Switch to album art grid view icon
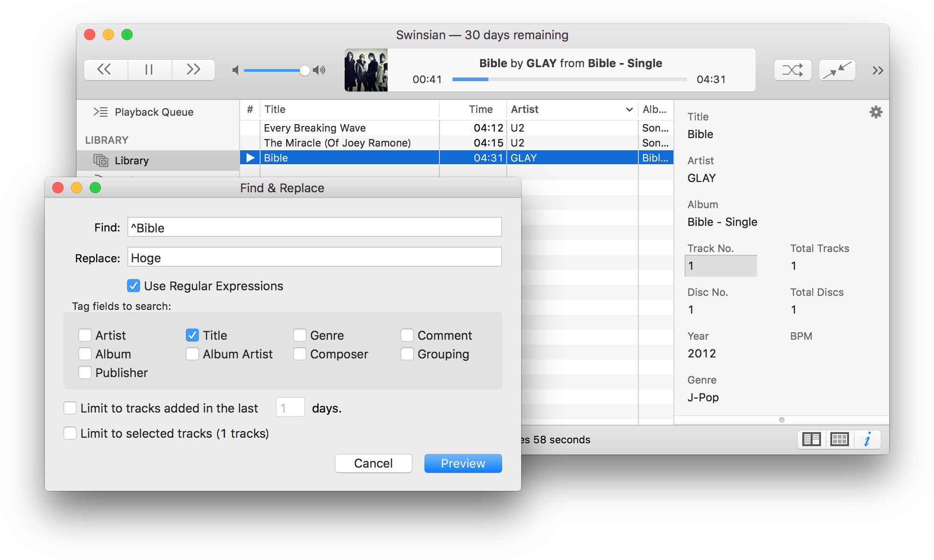 pos(839,439)
